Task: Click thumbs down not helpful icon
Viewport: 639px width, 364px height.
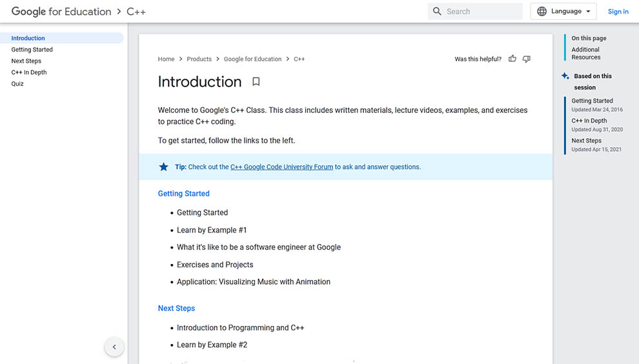Action: pos(527,59)
